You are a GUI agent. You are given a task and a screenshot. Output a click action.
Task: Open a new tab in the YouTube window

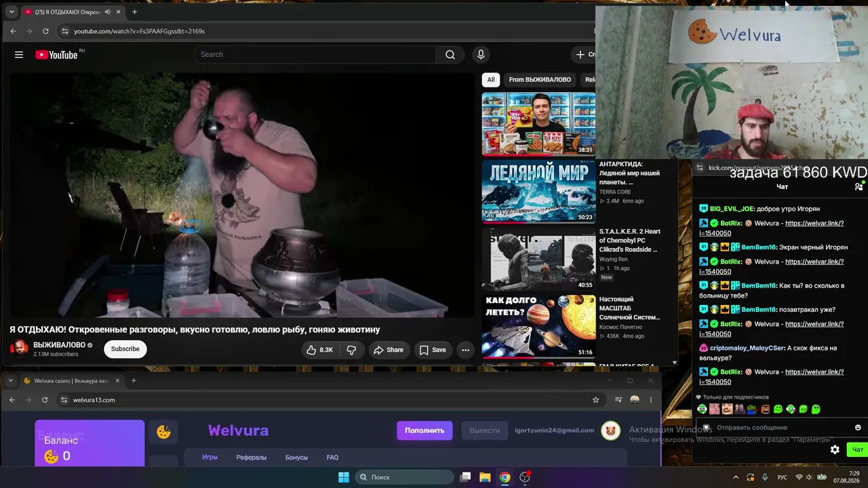pyautogui.click(x=134, y=12)
